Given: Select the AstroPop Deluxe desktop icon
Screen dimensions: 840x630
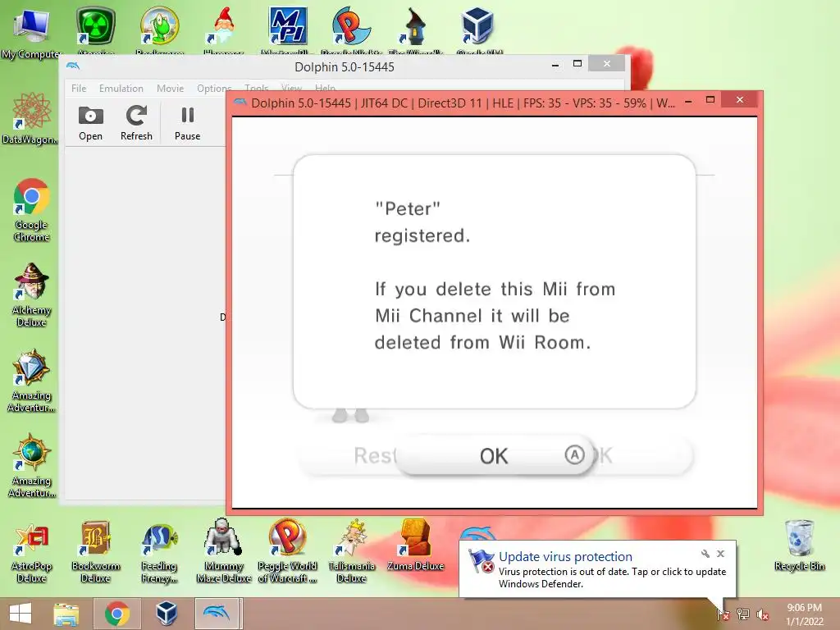Looking at the screenshot, I should pyautogui.click(x=31, y=552).
